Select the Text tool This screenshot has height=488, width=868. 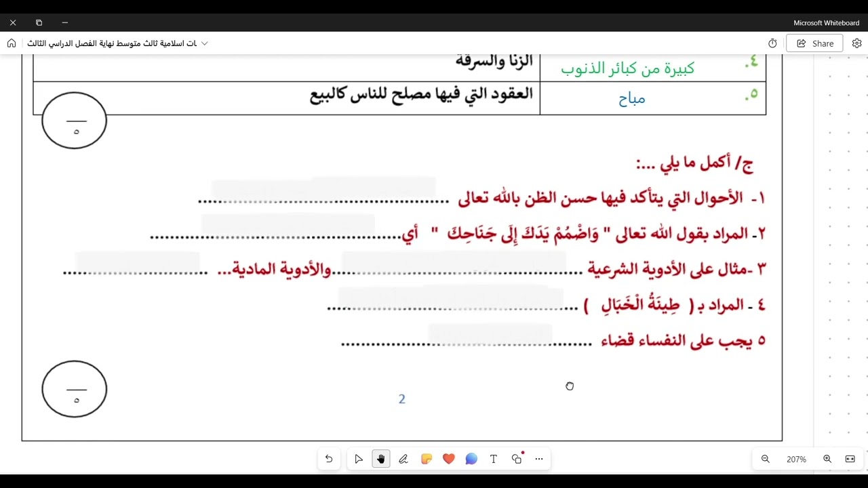(494, 459)
